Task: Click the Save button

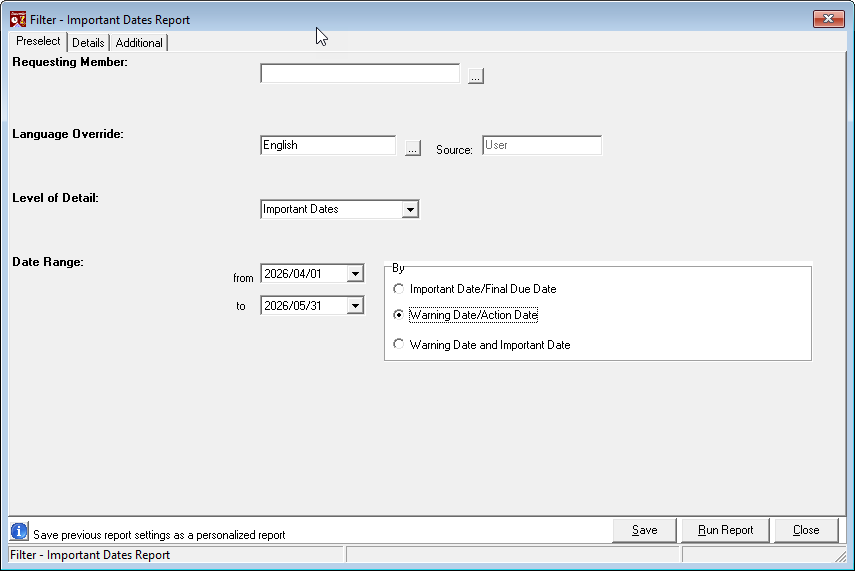Action: [645, 530]
